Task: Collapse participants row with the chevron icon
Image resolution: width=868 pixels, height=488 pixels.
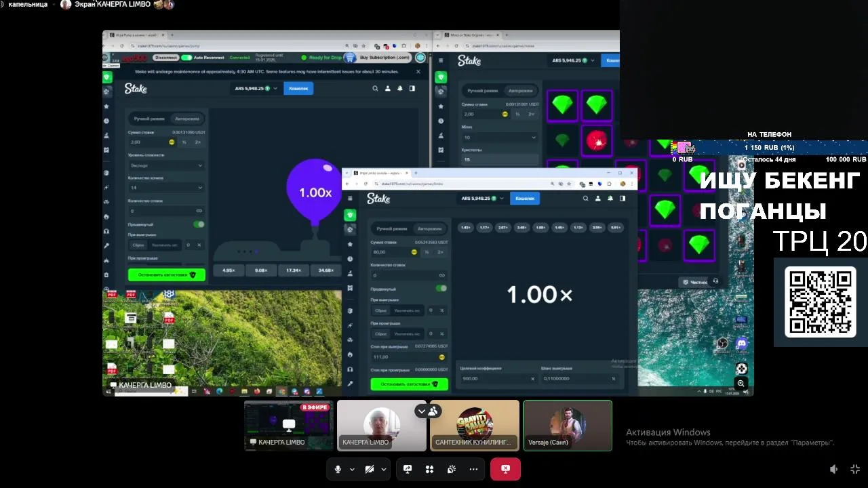Action: (x=422, y=411)
